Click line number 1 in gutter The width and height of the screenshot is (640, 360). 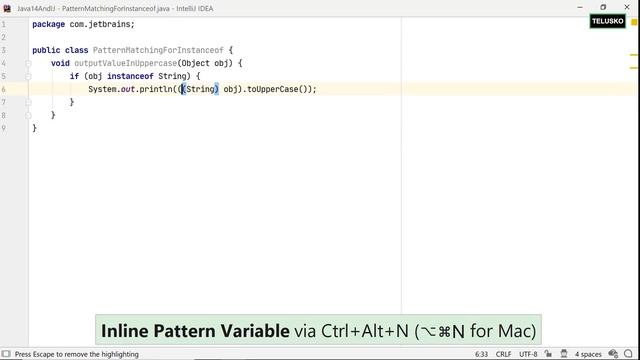[x=4, y=24]
